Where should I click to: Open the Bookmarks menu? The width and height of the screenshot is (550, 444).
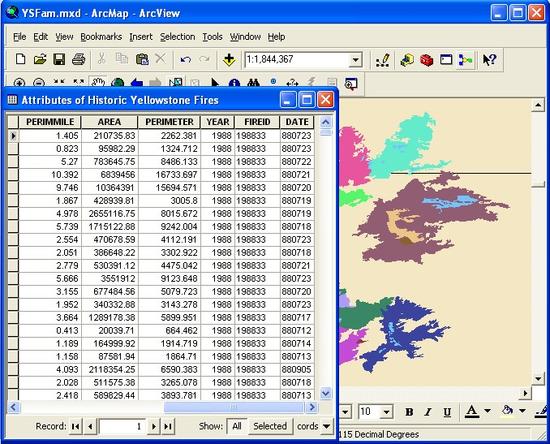(101, 36)
